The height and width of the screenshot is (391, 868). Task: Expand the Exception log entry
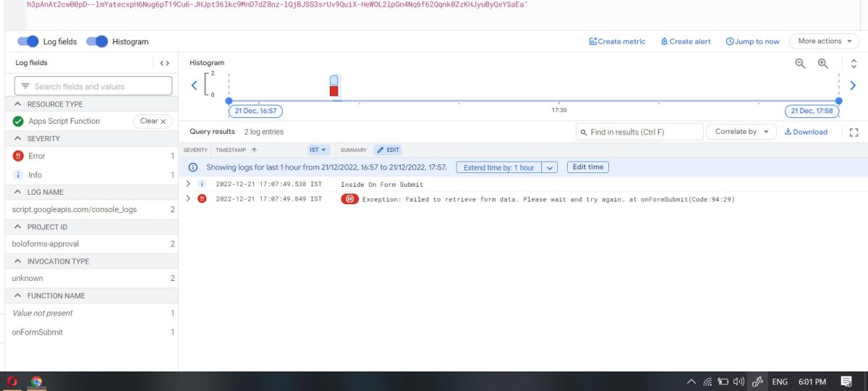(x=189, y=198)
